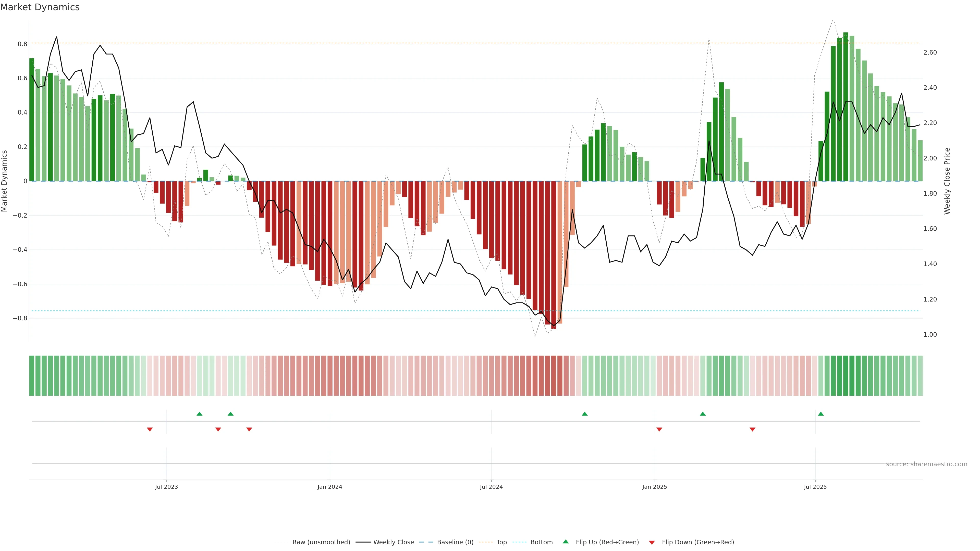Click the last green flip-up triangle near Jul 2025
Image resolution: width=980 pixels, height=551 pixels.
[820, 414]
